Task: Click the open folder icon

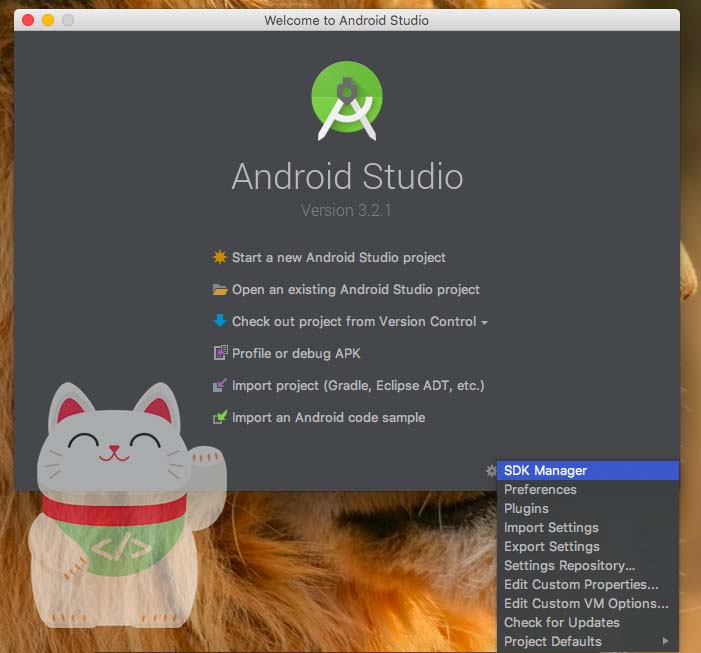Action: click(220, 290)
